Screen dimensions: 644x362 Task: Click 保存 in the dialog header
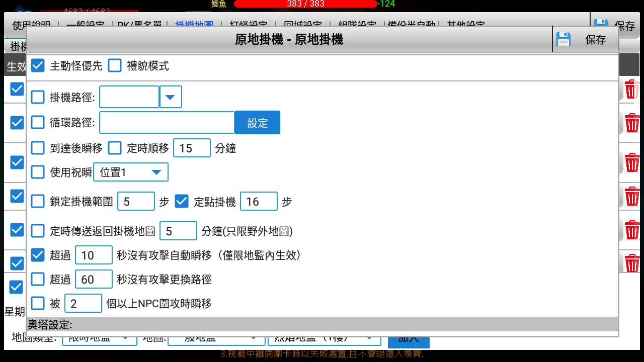tap(596, 40)
